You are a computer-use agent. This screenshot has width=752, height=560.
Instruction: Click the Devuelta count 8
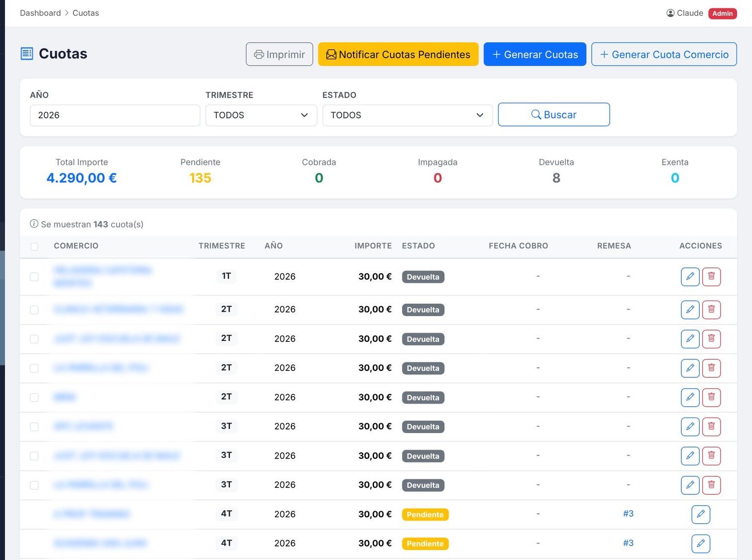tap(556, 178)
